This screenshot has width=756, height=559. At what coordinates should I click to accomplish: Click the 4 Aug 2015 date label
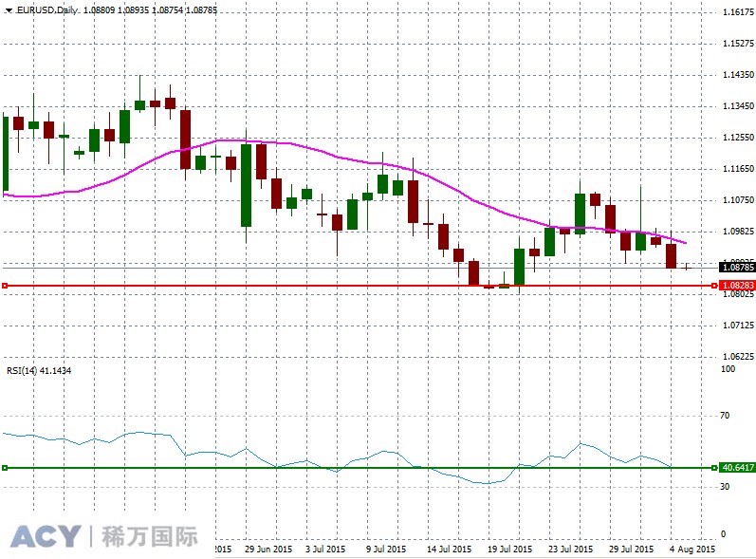[692, 549]
